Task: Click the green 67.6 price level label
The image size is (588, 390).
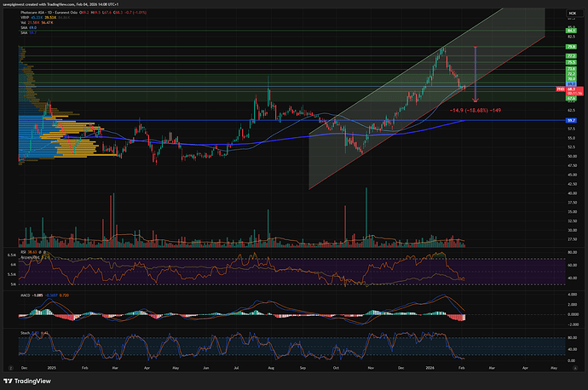Action: click(572, 98)
